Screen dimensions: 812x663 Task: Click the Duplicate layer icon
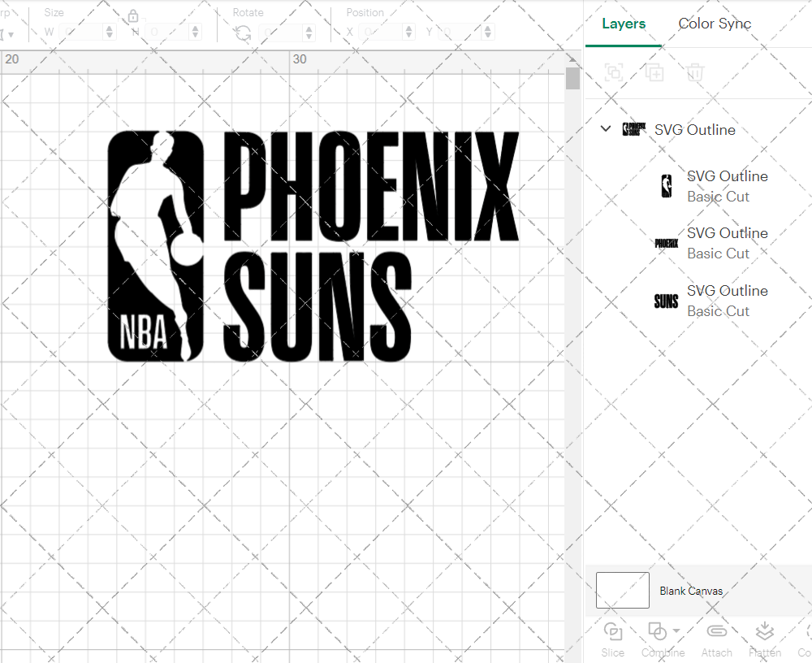pos(654,72)
